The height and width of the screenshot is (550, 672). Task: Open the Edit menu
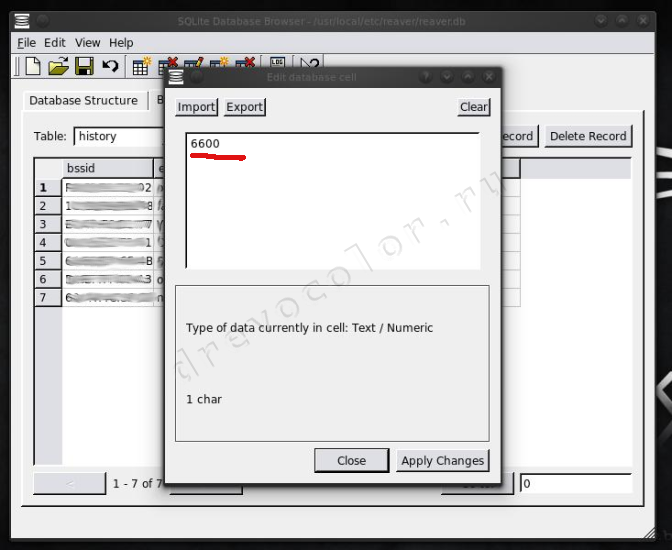tap(54, 43)
